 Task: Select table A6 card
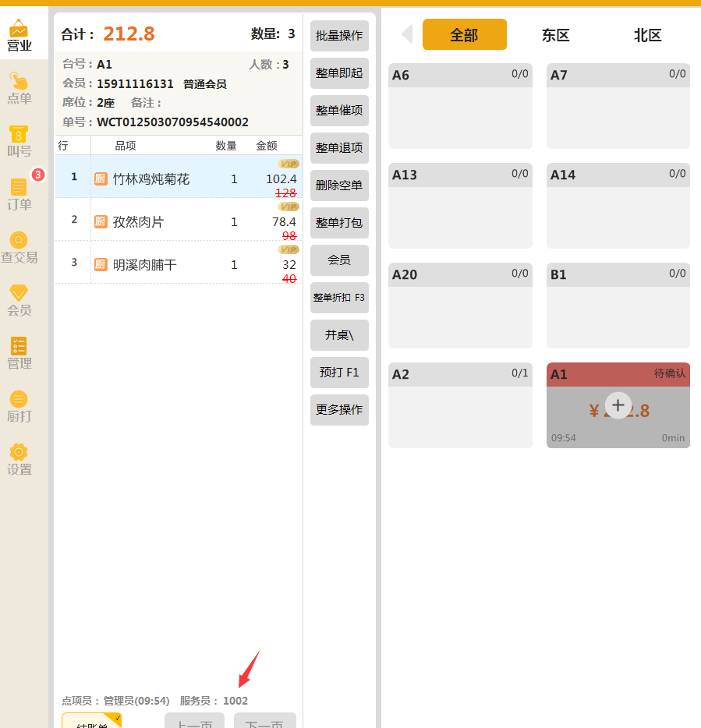460,106
